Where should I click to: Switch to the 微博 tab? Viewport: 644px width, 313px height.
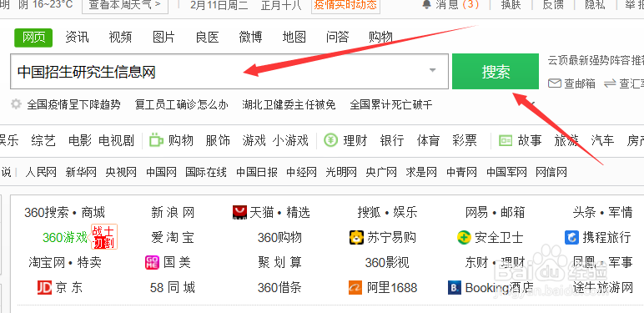coord(250,38)
